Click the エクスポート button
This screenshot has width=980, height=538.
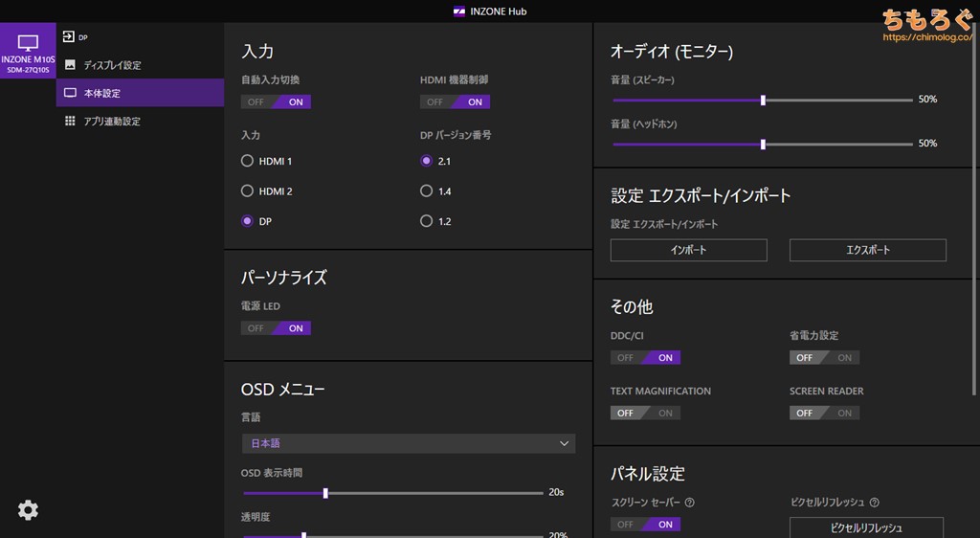point(867,250)
